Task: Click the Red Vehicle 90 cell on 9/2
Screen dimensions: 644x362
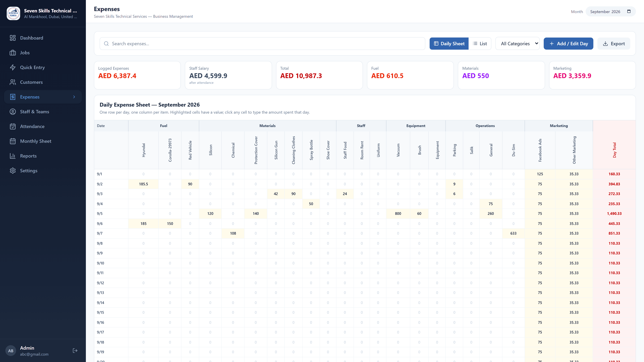Action: (190, 184)
